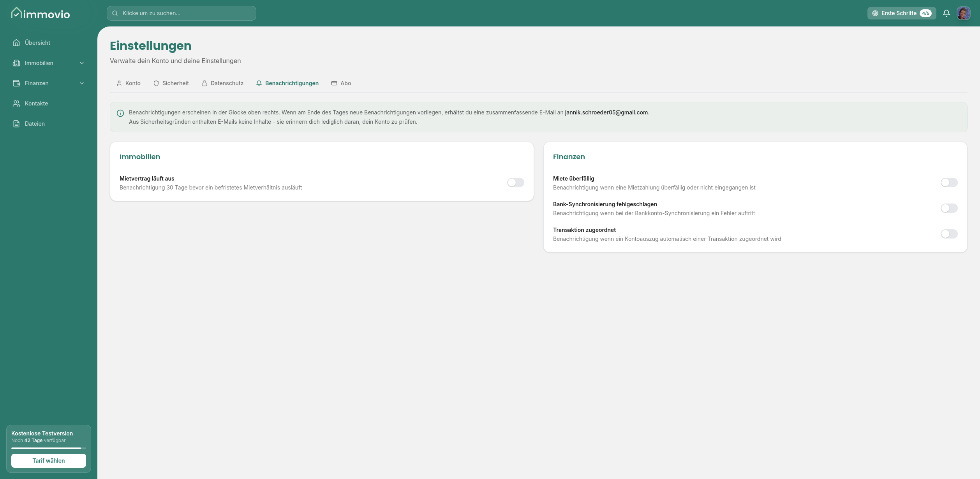The width and height of the screenshot is (980, 479).
Task: Turn on Bank-Synchronisierung fehlgeschlagen toggle
Action: [x=948, y=208]
